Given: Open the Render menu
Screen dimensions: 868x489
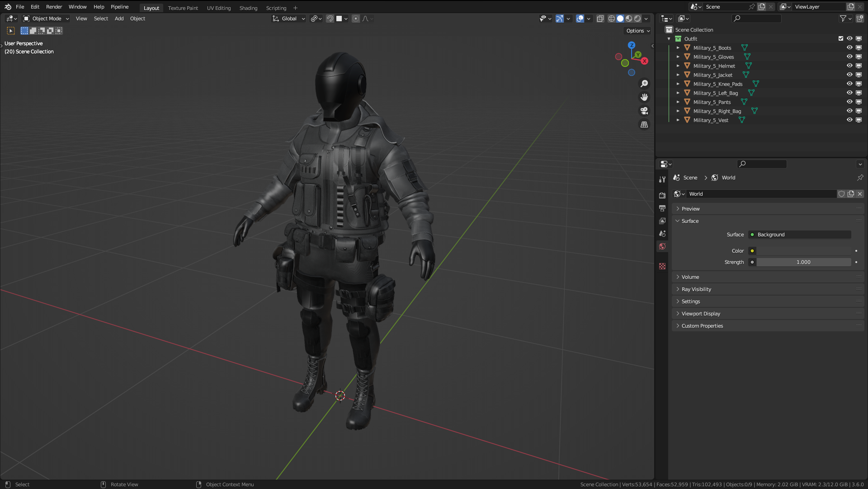Looking at the screenshot, I should click(54, 7).
